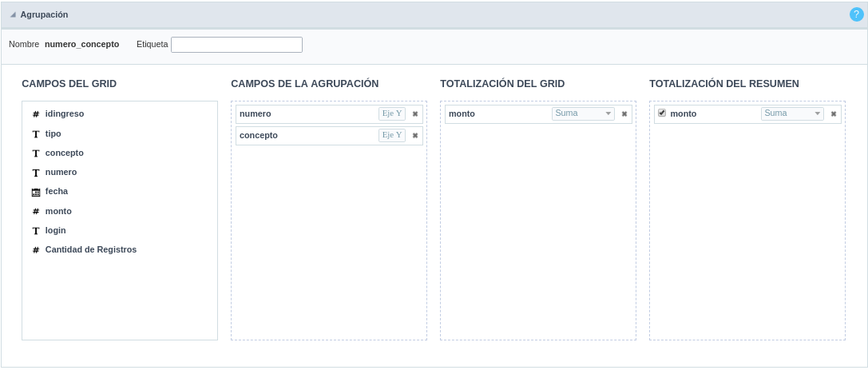The height and width of the screenshot is (370, 868).
Task: Click the number icon beside monto in grid fields
Action: 35,212
